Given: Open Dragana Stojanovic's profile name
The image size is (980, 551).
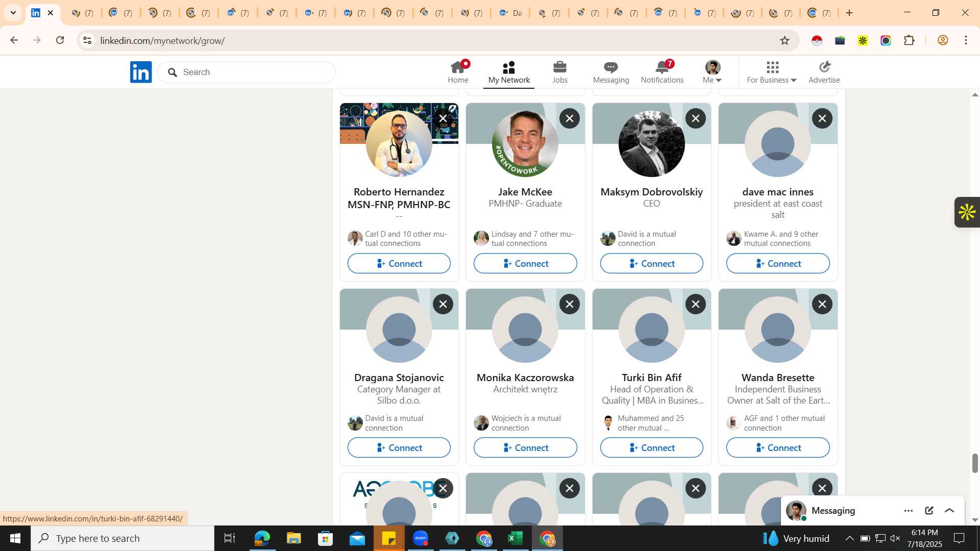Looking at the screenshot, I should (x=399, y=378).
